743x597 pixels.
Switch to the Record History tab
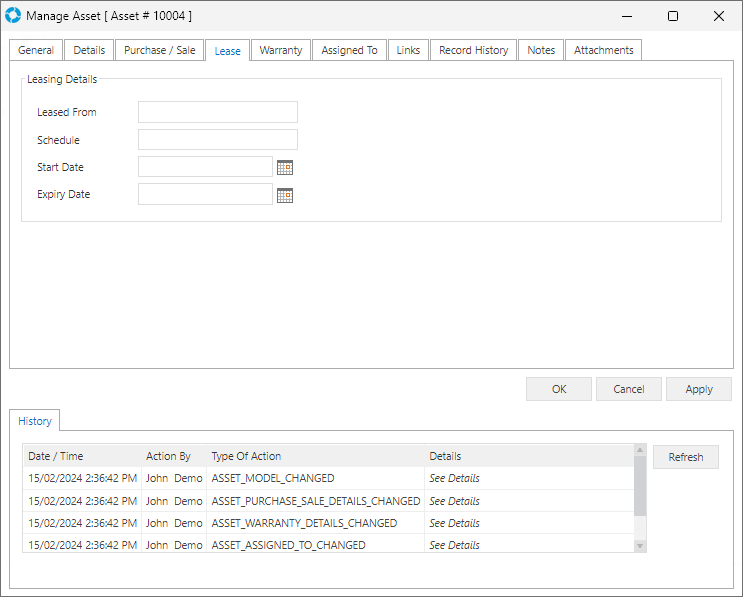(x=473, y=50)
